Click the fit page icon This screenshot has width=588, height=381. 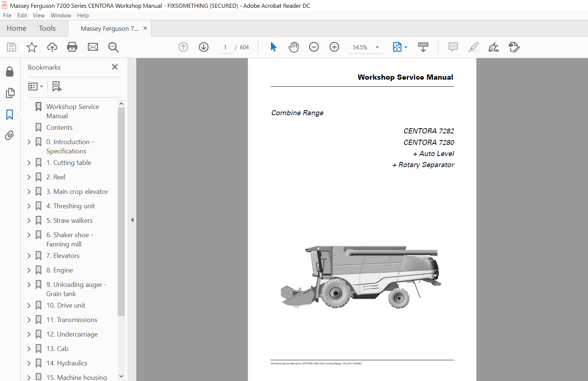coord(397,47)
